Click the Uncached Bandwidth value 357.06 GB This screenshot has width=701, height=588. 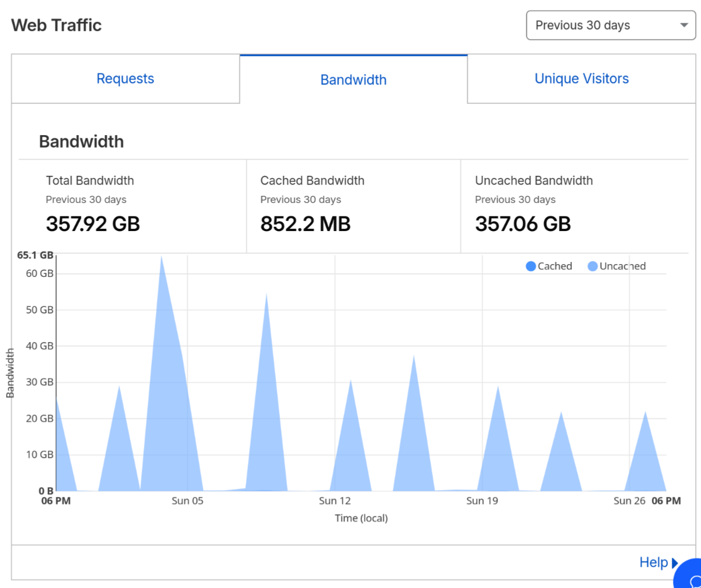click(523, 224)
